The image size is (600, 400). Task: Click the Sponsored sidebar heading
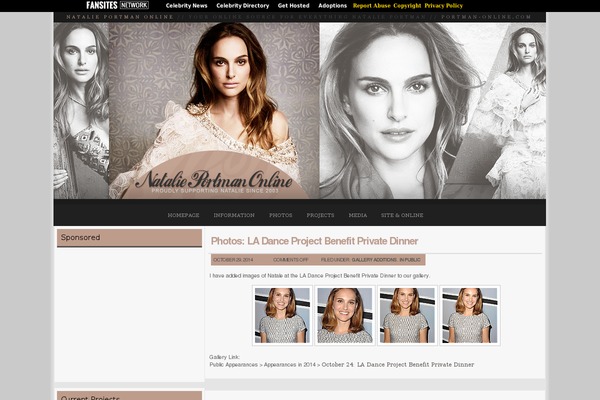pos(129,238)
